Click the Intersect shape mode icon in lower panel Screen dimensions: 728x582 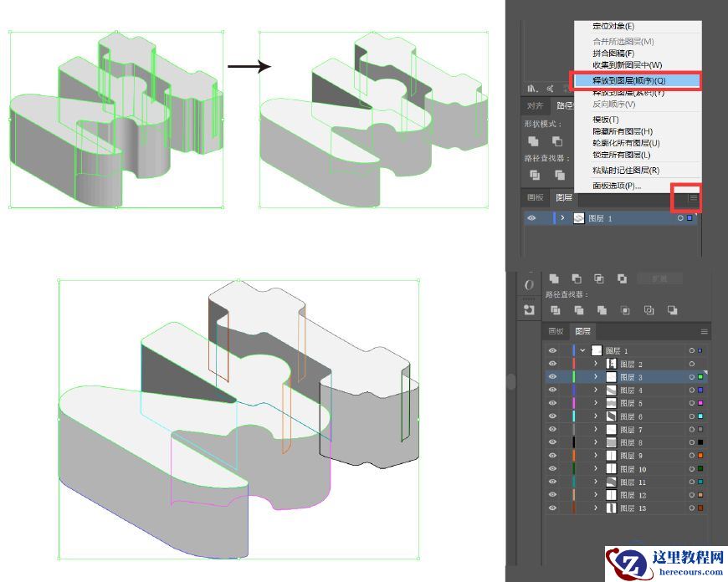click(x=599, y=278)
